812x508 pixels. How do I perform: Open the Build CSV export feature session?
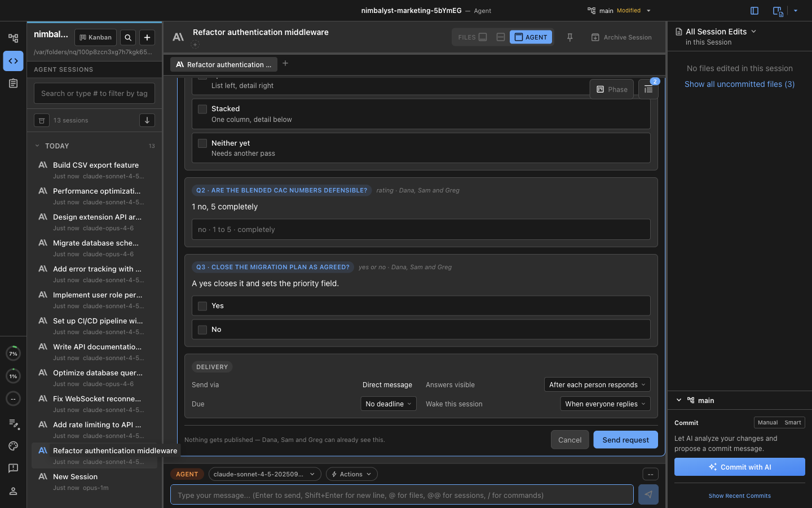pyautogui.click(x=94, y=170)
